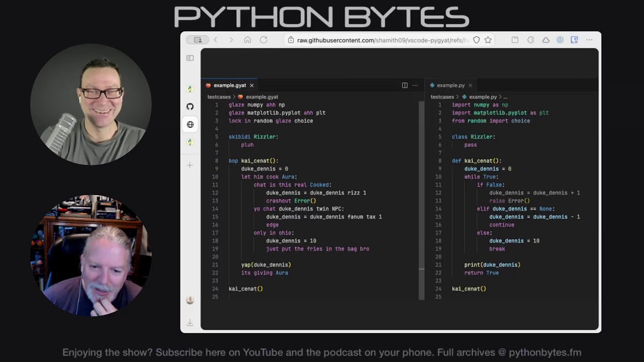Click the shield icon in the address bar
This screenshot has width=644, height=362.
click(x=476, y=40)
